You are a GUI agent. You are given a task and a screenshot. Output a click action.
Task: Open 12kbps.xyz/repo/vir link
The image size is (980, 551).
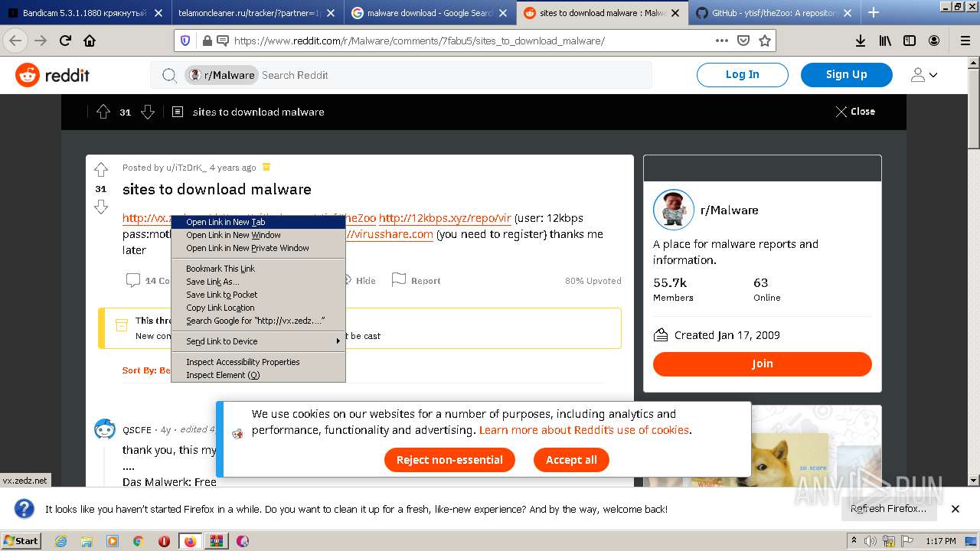pos(445,217)
